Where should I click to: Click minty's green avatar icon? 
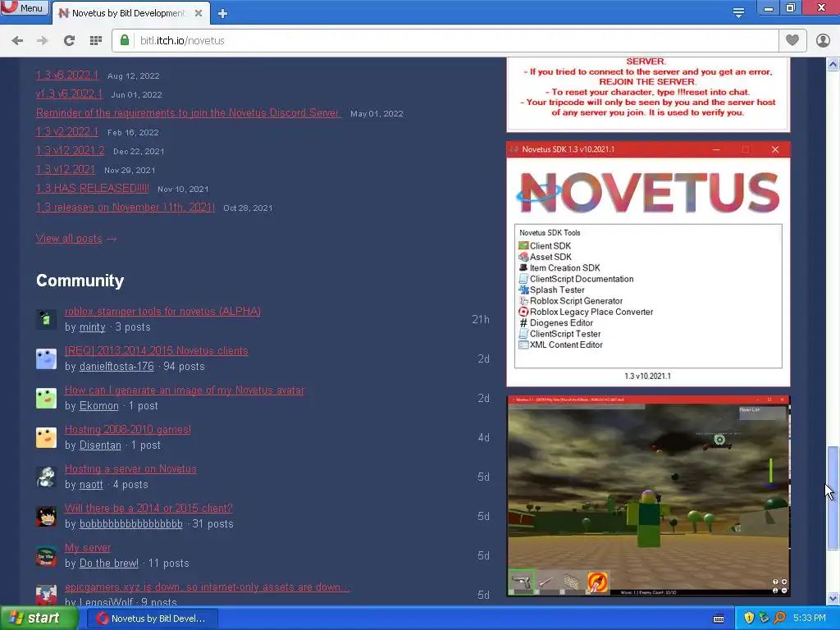[x=46, y=319]
